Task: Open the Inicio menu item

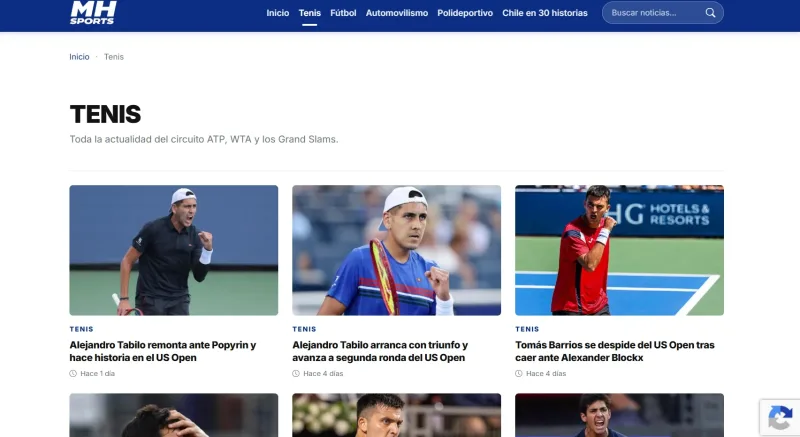Action: (278, 13)
